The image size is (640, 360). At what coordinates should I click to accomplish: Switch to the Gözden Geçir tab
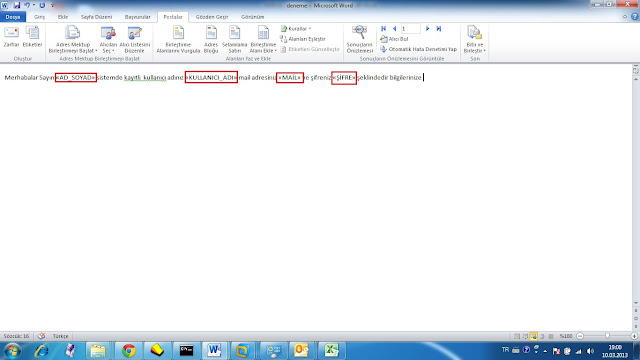212,17
